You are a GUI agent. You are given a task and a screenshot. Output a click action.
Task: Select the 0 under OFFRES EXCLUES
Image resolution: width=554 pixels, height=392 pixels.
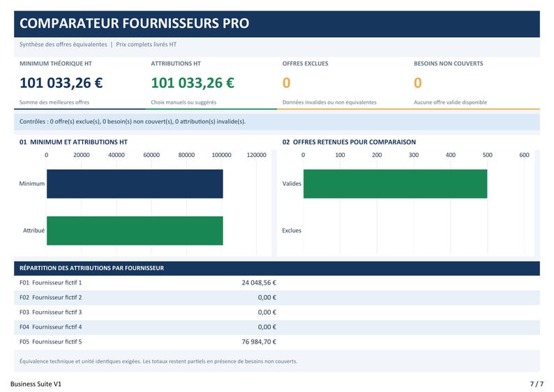click(287, 83)
